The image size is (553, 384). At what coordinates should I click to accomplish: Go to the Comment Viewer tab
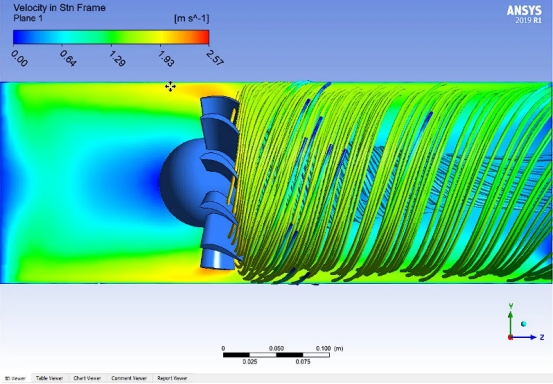129,378
